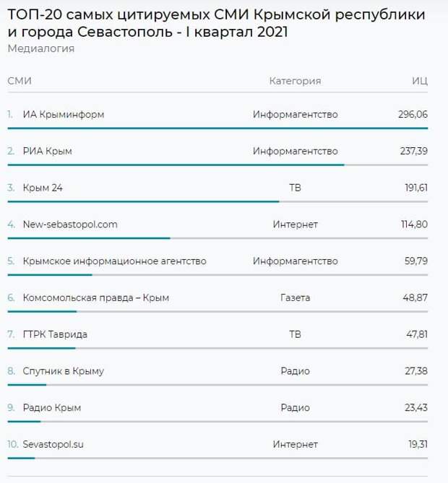
Task: Select the Крым 24 media name
Action: [43, 188]
